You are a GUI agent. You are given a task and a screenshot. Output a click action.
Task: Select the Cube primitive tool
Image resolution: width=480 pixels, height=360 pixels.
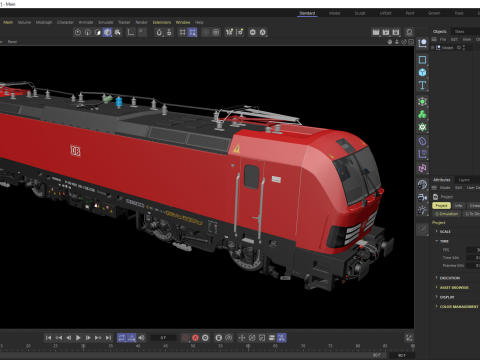[x=422, y=72]
